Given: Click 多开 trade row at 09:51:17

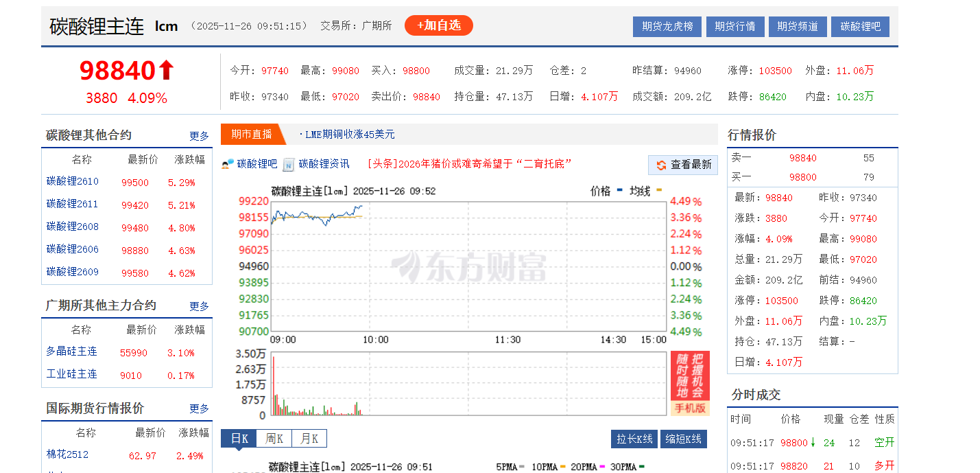Looking at the screenshot, I should click(813, 465).
